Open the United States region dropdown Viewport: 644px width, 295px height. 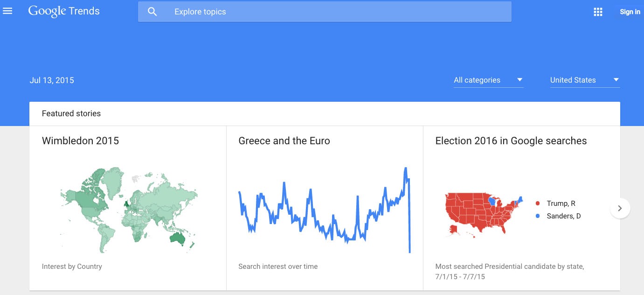pos(573,80)
